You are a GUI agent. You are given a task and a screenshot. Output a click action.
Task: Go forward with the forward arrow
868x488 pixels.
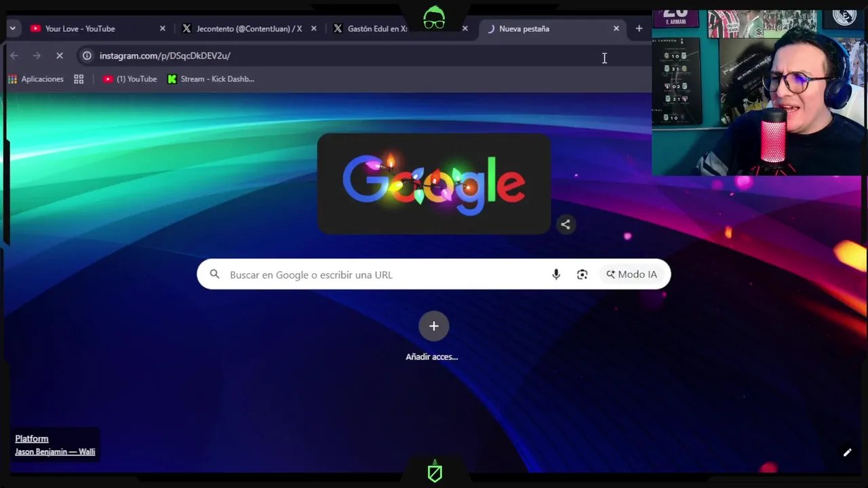pos(37,56)
